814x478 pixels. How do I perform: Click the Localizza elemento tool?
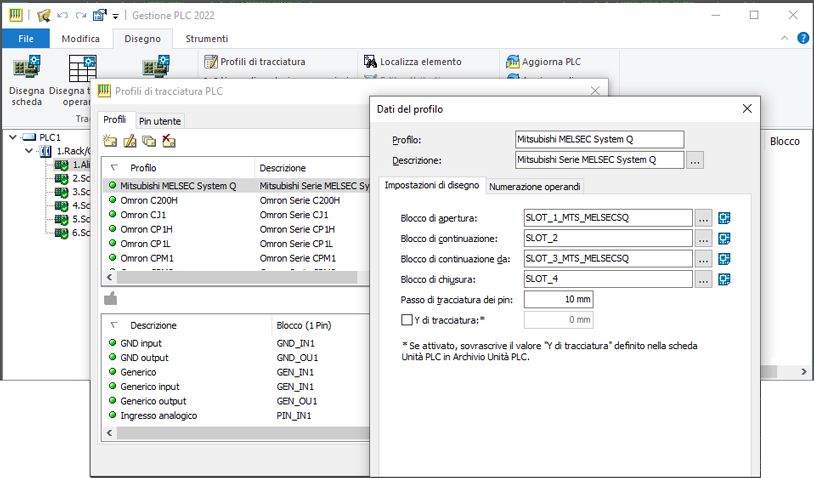[x=412, y=61]
